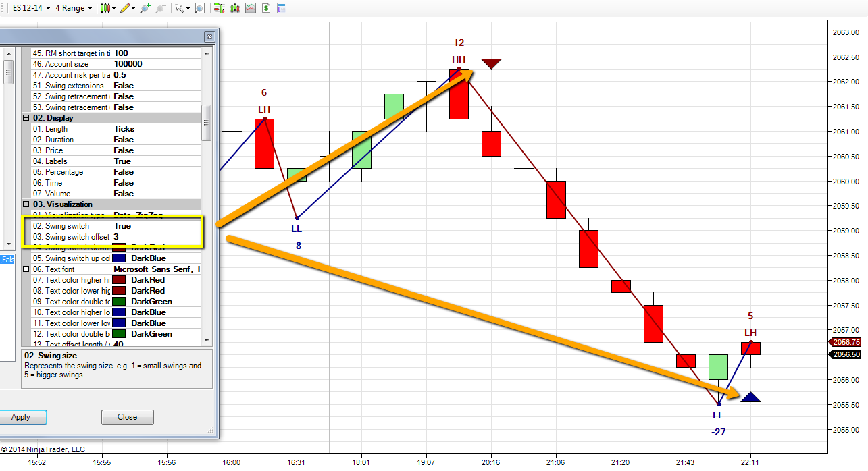The width and height of the screenshot is (868, 471).
Task: Close the indicator dialog with the X
Action: pyautogui.click(x=208, y=37)
